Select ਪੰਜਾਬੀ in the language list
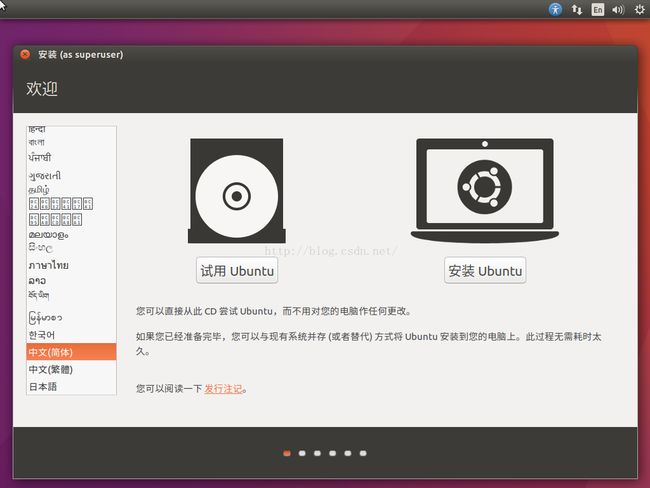 pos(71,158)
